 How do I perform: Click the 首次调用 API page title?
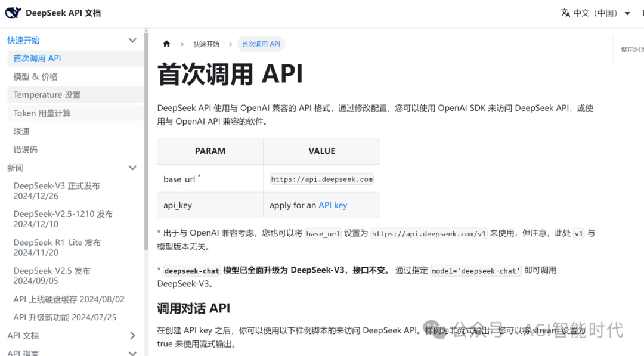(230, 75)
